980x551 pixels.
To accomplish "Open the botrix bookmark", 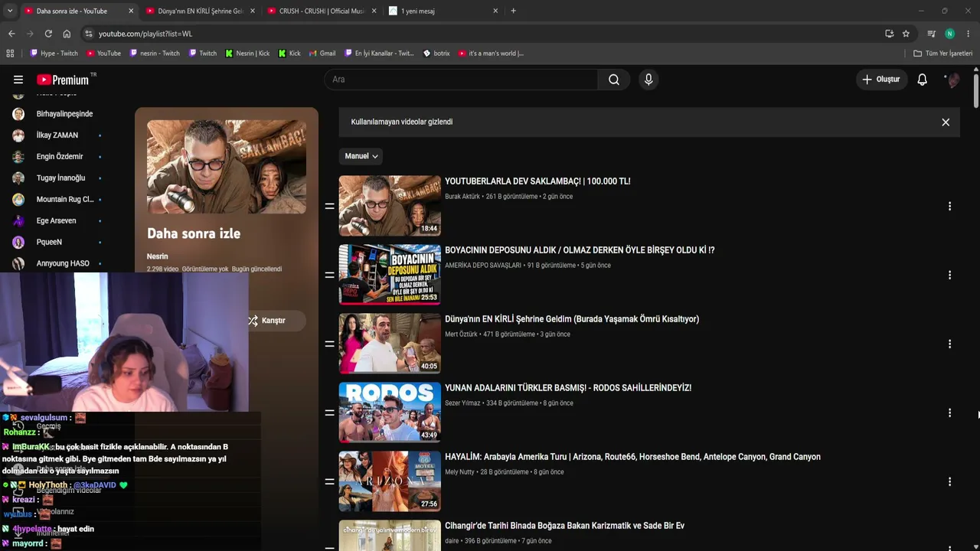I will (436, 54).
